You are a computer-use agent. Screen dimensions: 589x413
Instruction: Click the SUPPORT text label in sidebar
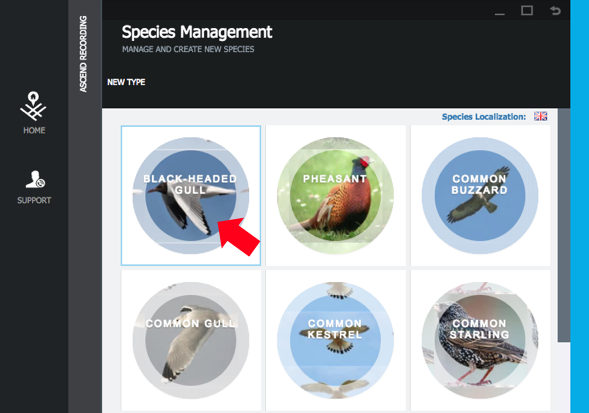[34, 200]
